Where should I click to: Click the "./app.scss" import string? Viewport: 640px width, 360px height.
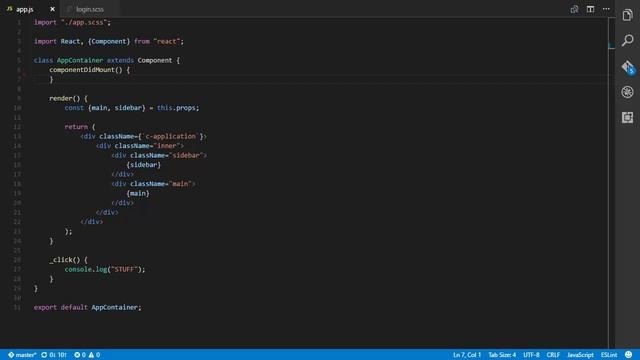pos(84,22)
